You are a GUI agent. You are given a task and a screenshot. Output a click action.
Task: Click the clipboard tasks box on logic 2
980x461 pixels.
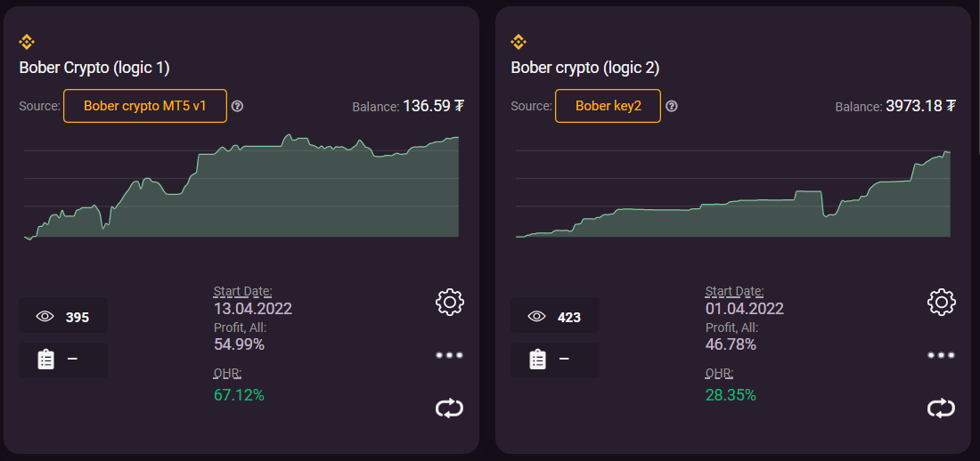(555, 360)
